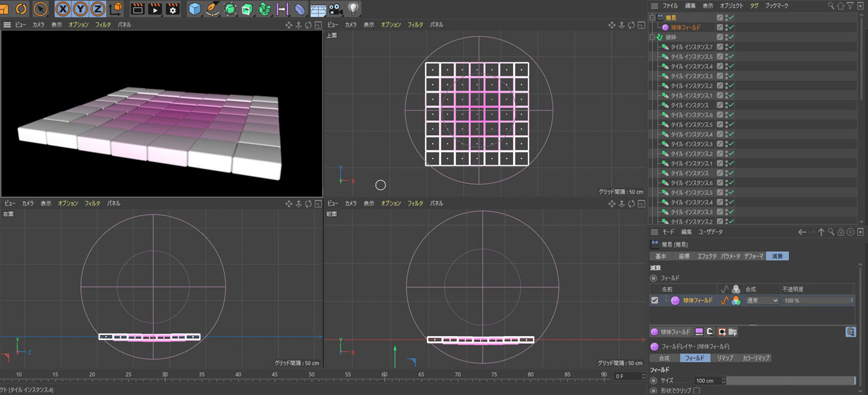Select the cube primitive tool
The height and width of the screenshot is (395, 868).
coord(194,9)
